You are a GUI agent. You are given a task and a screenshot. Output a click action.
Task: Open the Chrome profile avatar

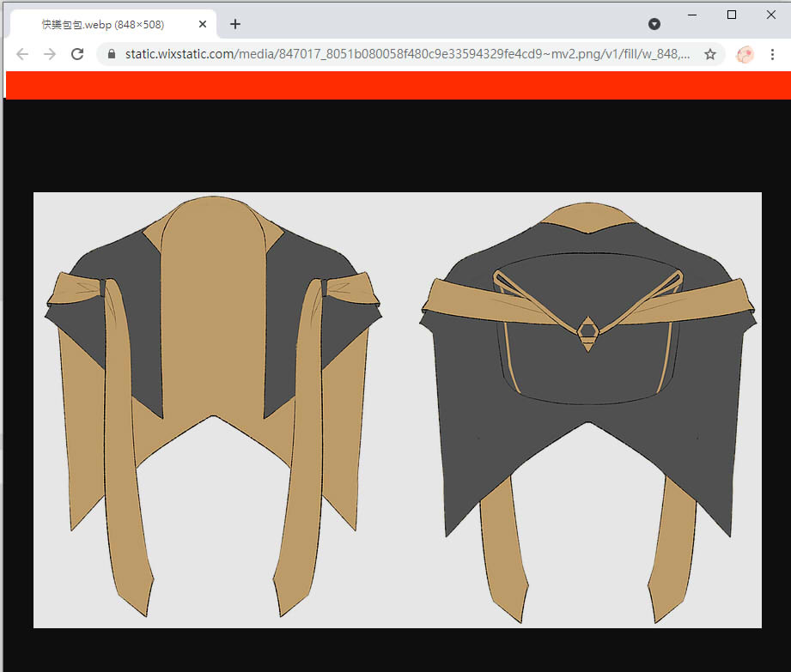point(745,54)
